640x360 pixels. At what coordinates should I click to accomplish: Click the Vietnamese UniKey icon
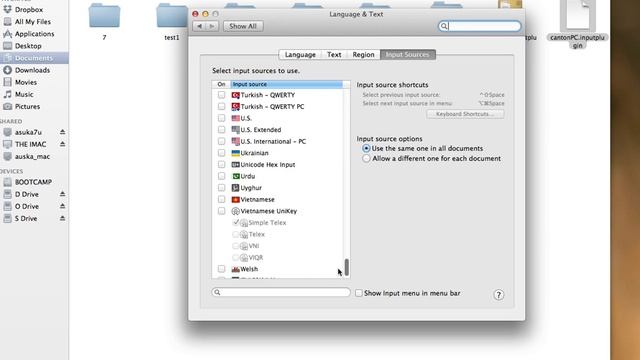[236, 211]
